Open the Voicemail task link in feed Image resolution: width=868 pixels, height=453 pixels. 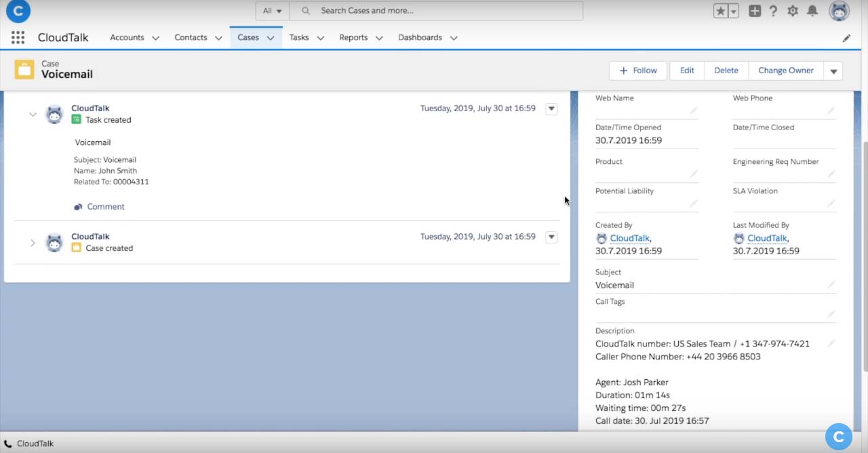(x=93, y=142)
